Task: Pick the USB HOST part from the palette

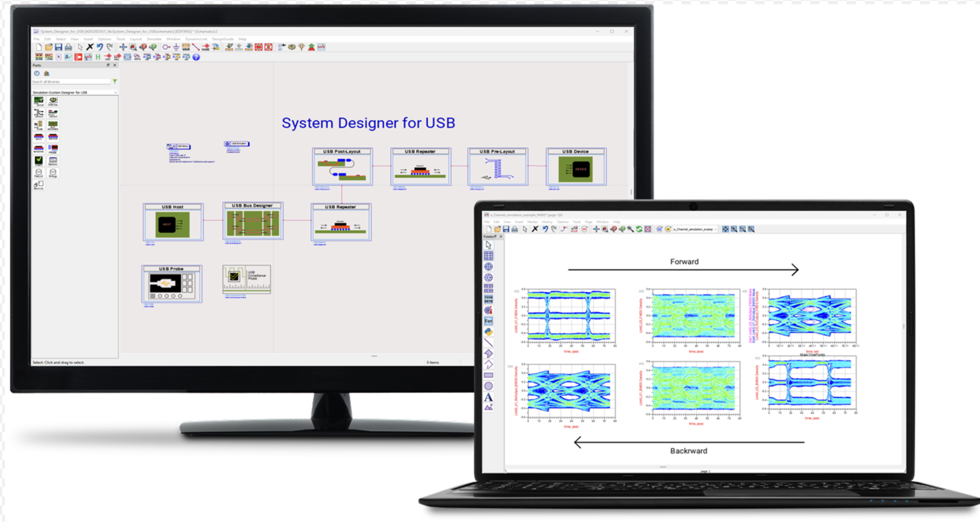Action: tap(39, 137)
